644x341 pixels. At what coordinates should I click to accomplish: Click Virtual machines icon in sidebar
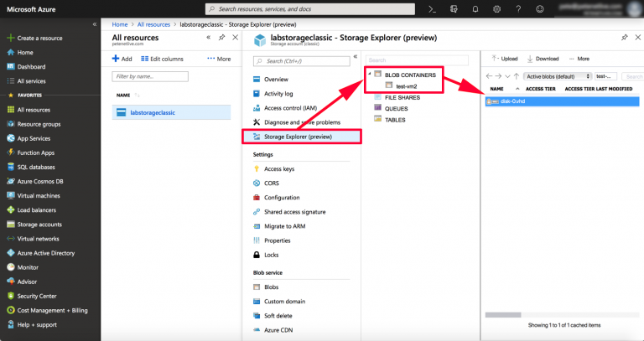(11, 196)
